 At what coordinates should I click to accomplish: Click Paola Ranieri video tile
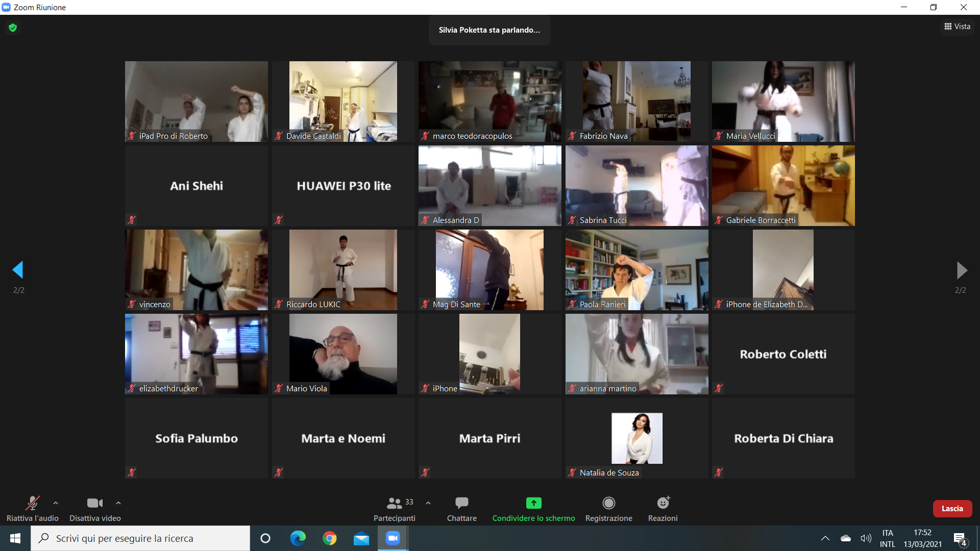click(x=636, y=270)
